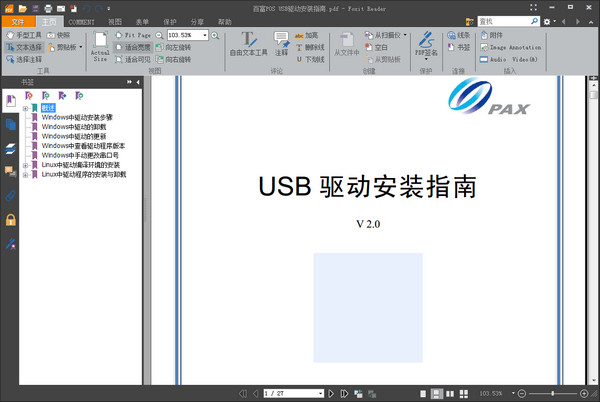Select the 自由文本工具 typewriter tool
This screenshot has width=600, height=402.
point(248,44)
